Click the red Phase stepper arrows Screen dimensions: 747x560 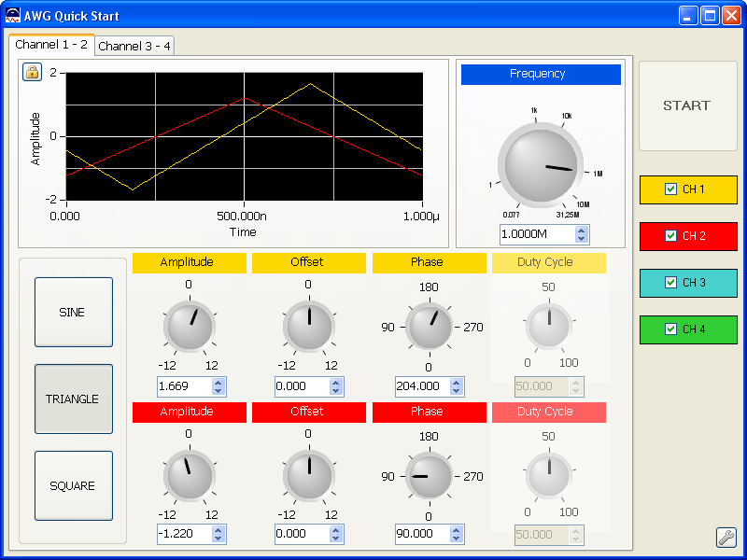coord(457,534)
